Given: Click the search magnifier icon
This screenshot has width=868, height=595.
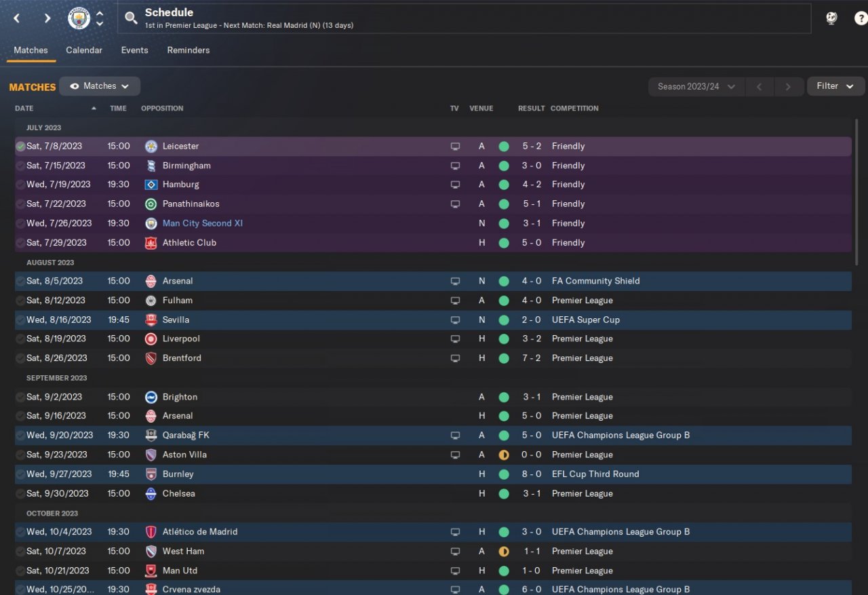Looking at the screenshot, I should pyautogui.click(x=131, y=18).
